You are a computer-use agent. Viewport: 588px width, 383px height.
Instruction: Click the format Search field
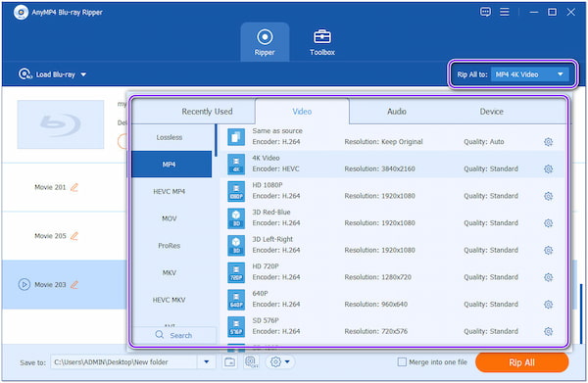174,335
